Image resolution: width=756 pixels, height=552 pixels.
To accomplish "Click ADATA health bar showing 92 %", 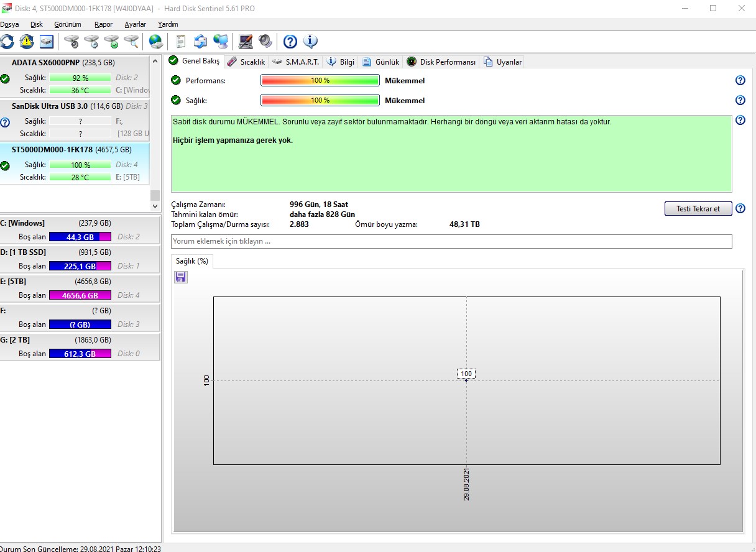I will (80, 78).
